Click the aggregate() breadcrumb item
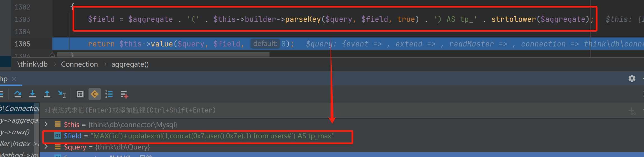The width and height of the screenshot is (644, 157). tap(130, 64)
